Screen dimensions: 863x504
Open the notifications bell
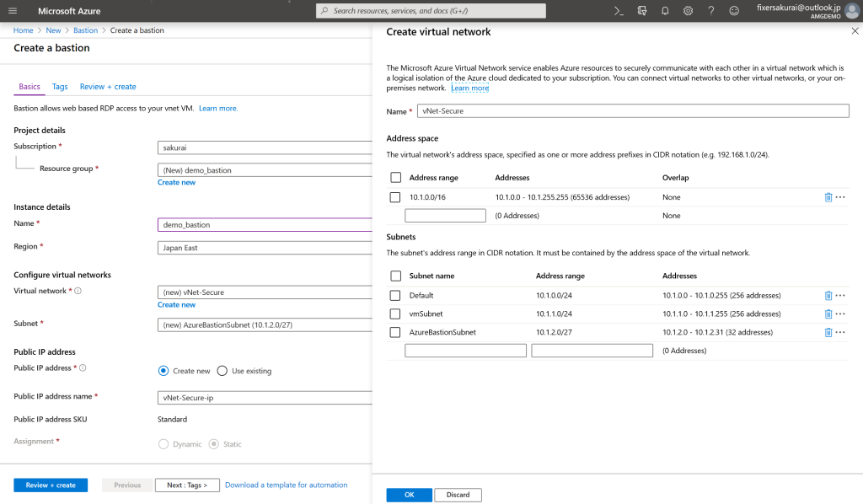click(665, 11)
